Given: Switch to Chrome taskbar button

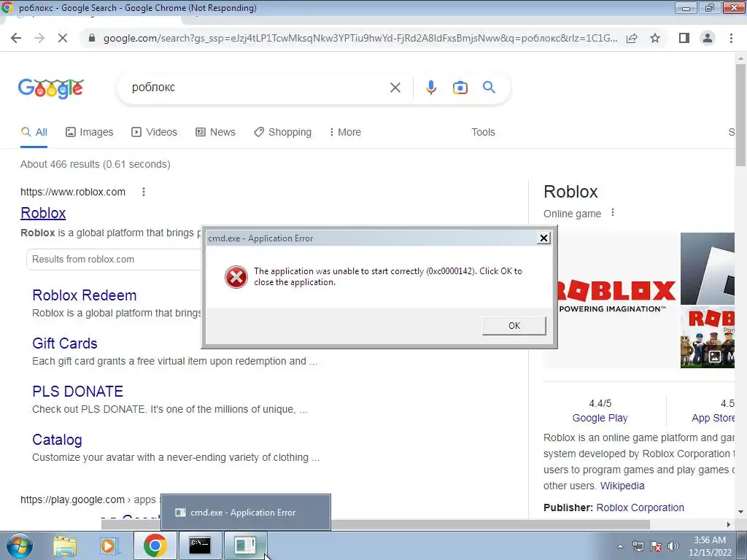Looking at the screenshot, I should (x=155, y=545).
